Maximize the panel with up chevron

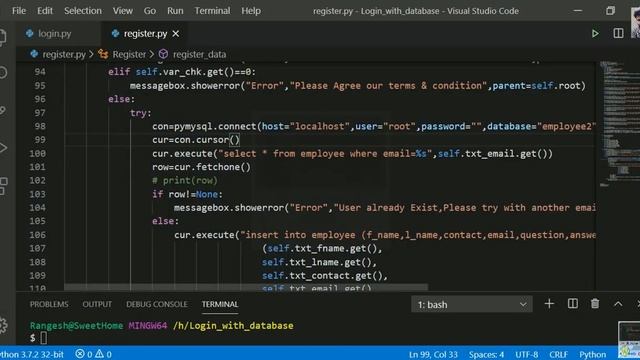click(618, 304)
